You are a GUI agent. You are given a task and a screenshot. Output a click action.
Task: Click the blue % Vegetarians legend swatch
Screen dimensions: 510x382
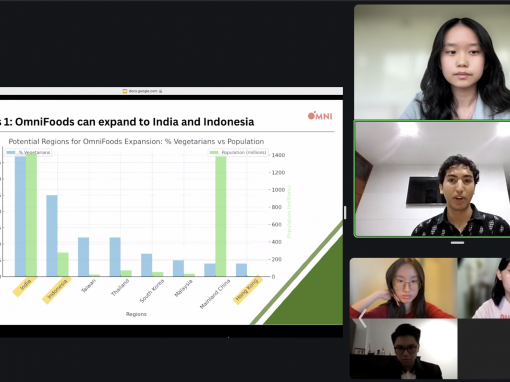click(x=11, y=152)
